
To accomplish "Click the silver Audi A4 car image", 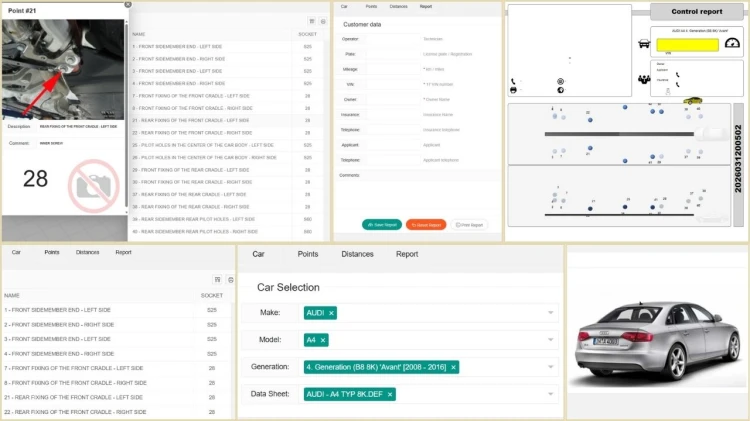I will (658, 342).
